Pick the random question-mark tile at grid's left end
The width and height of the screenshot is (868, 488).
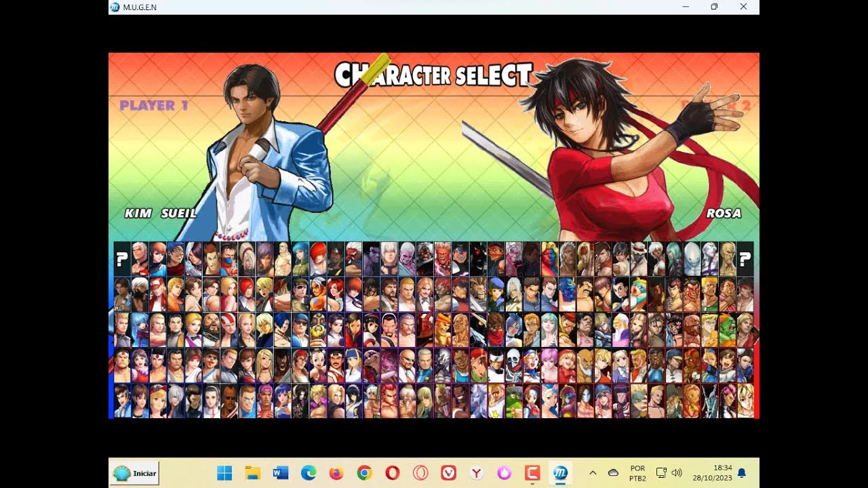tap(122, 258)
